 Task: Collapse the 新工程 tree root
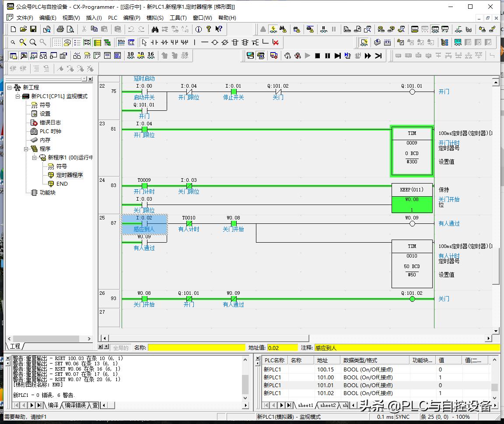9,88
